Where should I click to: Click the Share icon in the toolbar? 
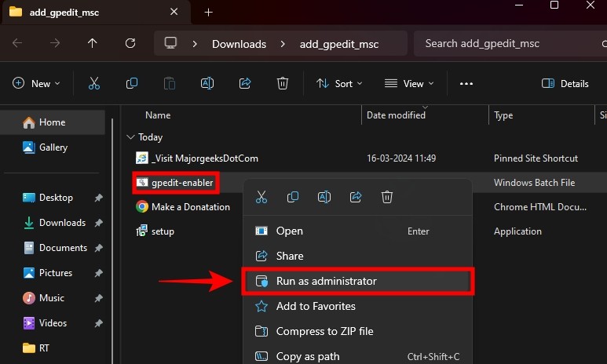[245, 84]
